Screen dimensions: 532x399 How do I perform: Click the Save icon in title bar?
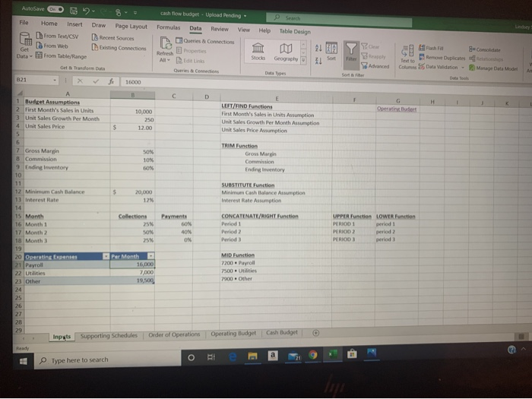pos(74,11)
